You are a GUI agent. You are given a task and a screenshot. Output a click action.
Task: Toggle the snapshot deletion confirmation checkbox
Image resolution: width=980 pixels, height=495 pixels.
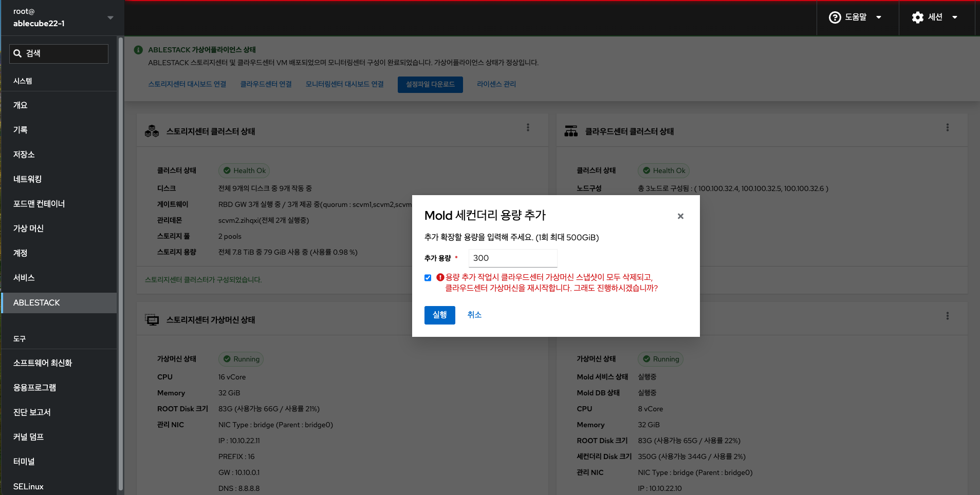click(428, 278)
